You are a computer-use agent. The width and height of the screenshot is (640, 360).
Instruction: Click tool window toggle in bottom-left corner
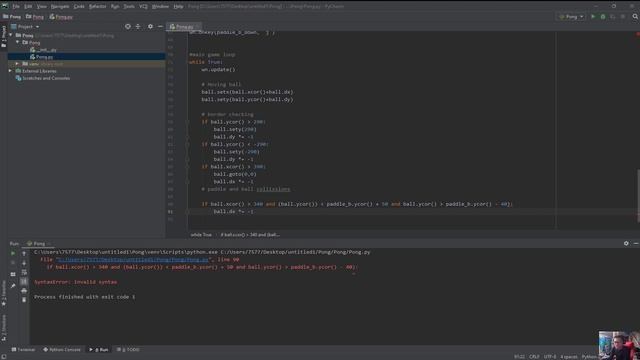(x=4, y=356)
